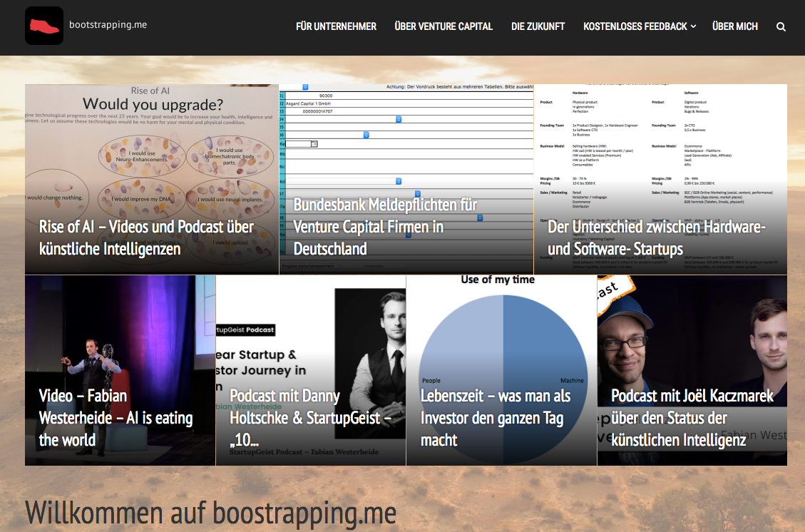
Task: Open the Über Venture Capital menu item
Action: [x=443, y=26]
